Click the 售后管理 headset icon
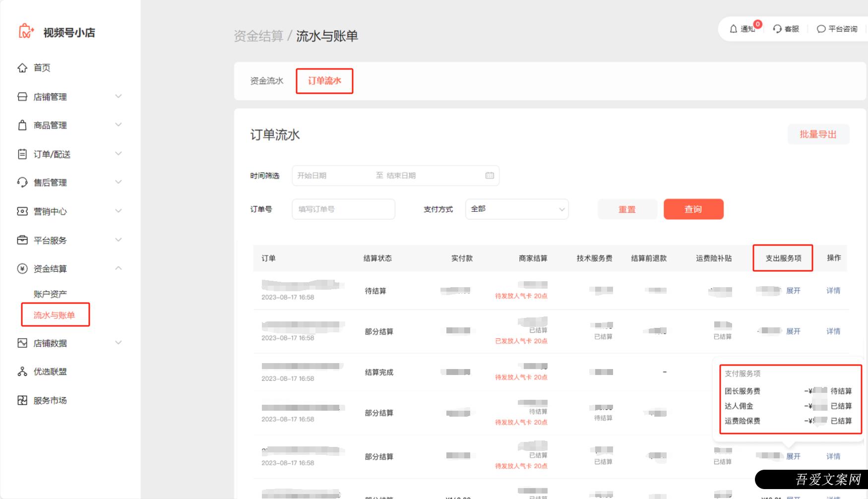 click(22, 182)
